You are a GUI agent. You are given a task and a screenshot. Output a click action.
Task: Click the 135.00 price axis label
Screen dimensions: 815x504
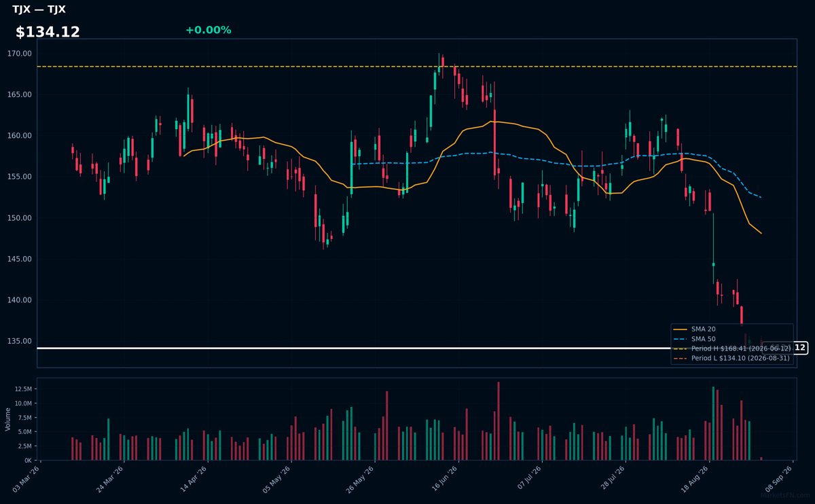click(x=20, y=341)
